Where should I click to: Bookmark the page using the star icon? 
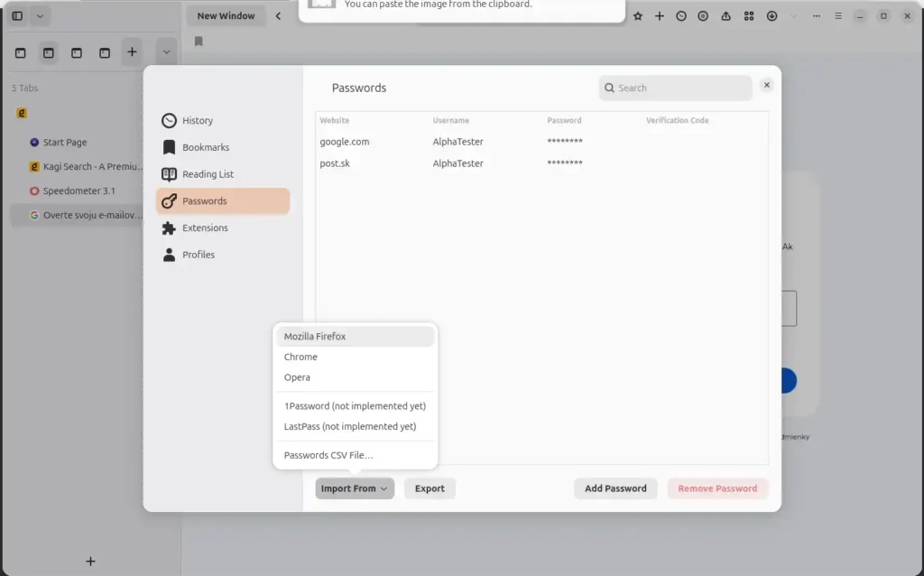[x=638, y=15]
